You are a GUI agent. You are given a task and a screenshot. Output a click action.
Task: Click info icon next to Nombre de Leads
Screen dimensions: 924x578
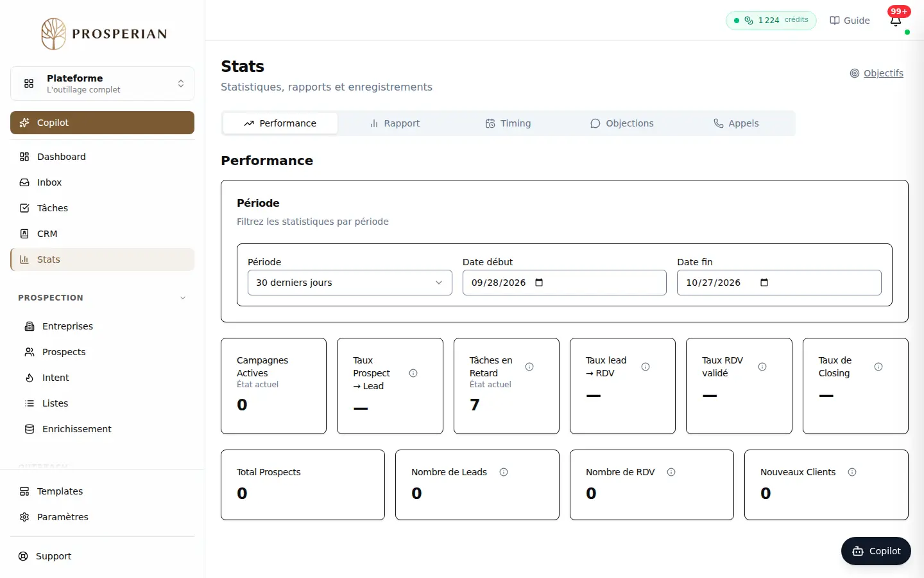(504, 472)
